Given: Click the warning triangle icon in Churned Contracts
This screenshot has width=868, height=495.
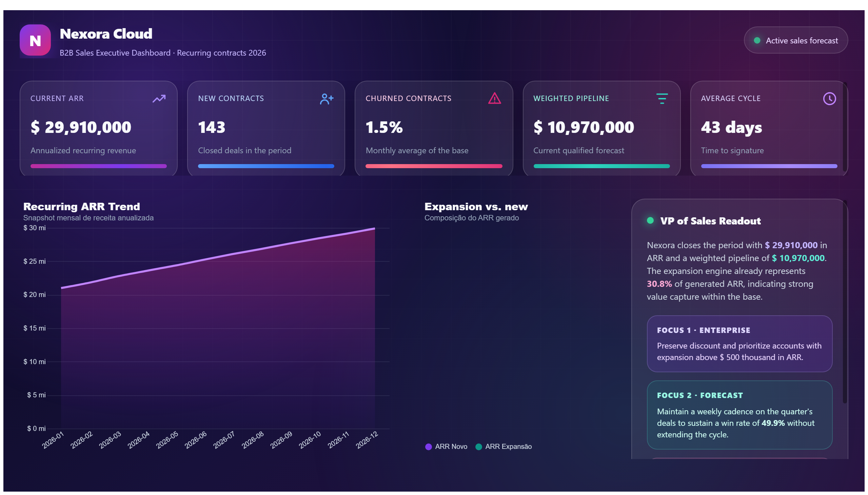Looking at the screenshot, I should click(x=494, y=98).
